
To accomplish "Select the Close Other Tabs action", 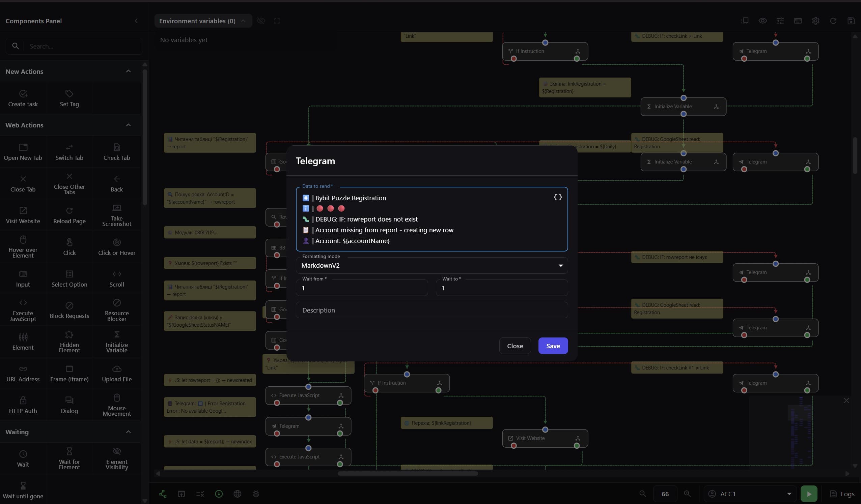I will 70,184.
